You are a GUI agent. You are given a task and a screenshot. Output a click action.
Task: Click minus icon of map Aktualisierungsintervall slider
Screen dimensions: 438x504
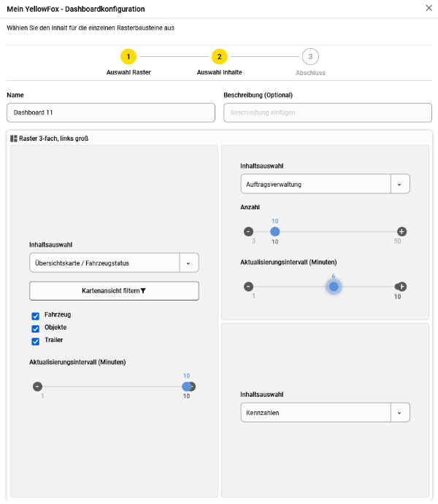pyautogui.click(x=37, y=387)
